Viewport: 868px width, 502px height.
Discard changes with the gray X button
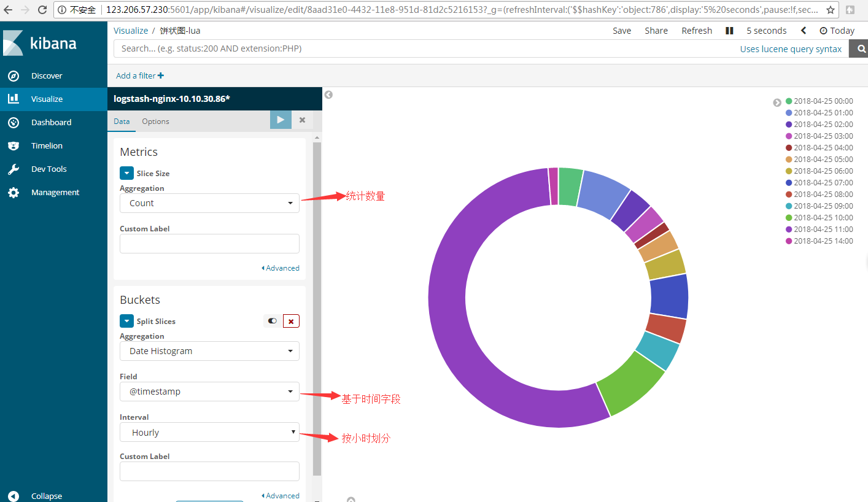(302, 120)
